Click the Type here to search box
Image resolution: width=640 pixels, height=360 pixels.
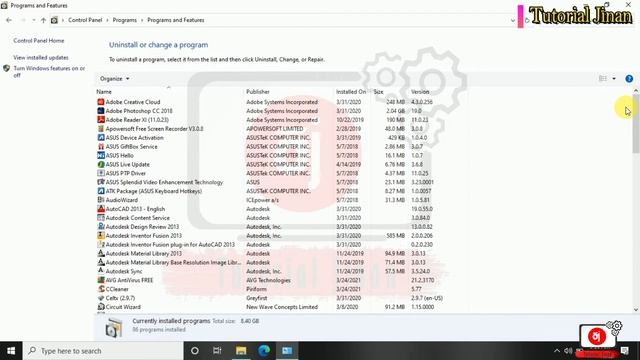(103, 351)
